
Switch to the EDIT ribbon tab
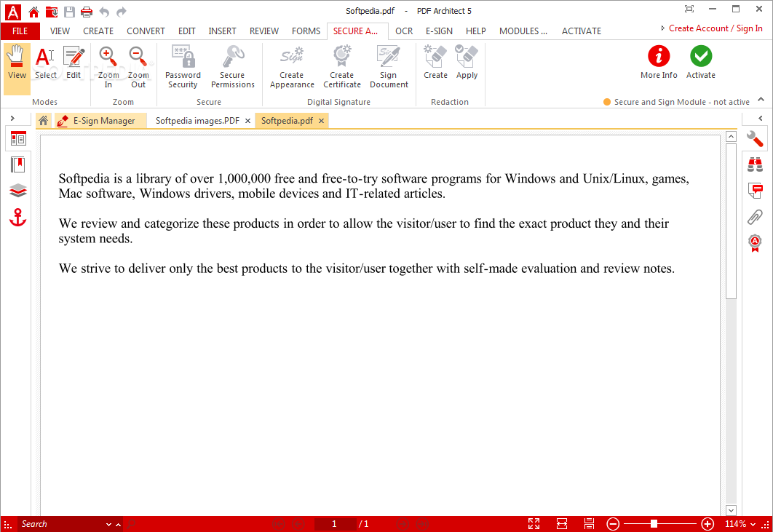[x=187, y=31]
